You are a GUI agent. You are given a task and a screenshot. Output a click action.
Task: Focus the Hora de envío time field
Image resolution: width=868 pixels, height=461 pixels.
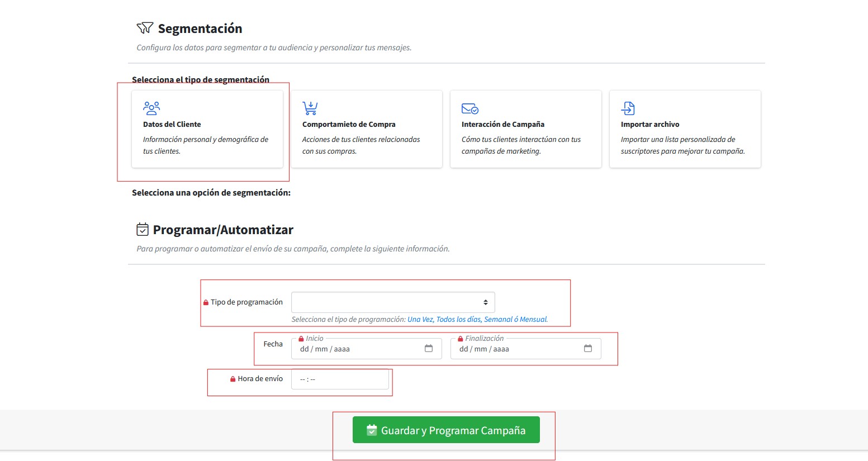click(x=339, y=379)
